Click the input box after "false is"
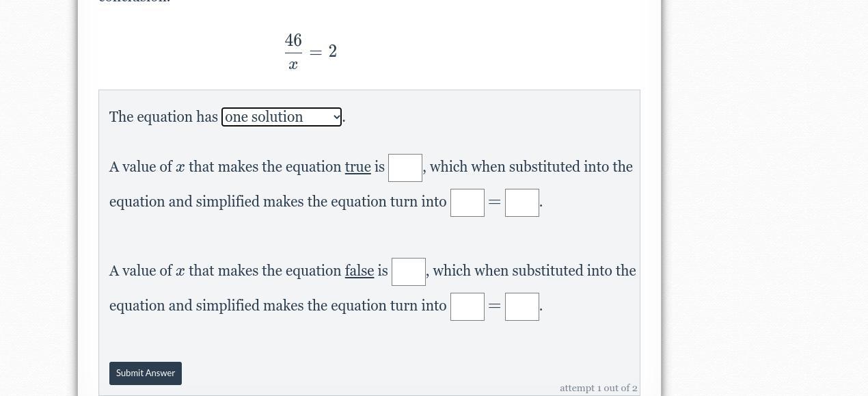Image resolution: width=868 pixels, height=396 pixels. tap(409, 272)
